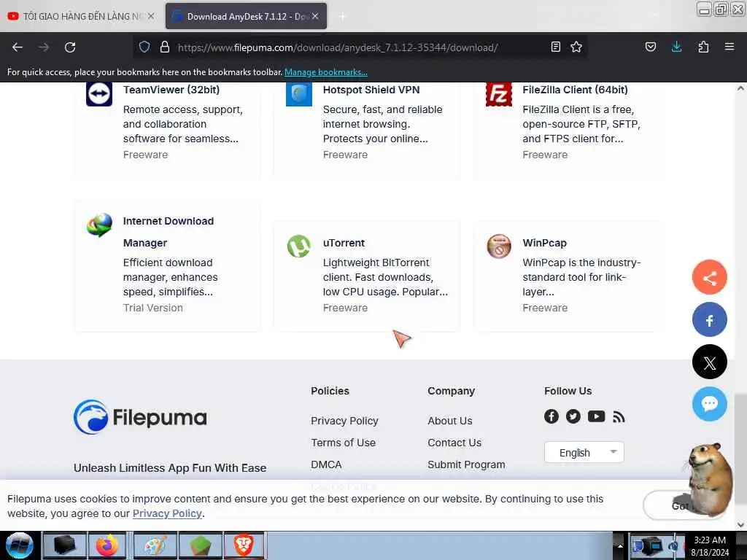Open Filepuma Twitter page in Follow Us
The image size is (747, 560).
573,416
